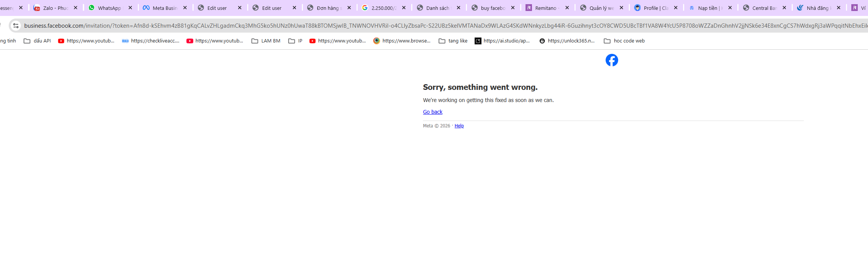The width and height of the screenshot is (868, 270).
Task: Close the Central Bank tab
Action: tap(784, 8)
